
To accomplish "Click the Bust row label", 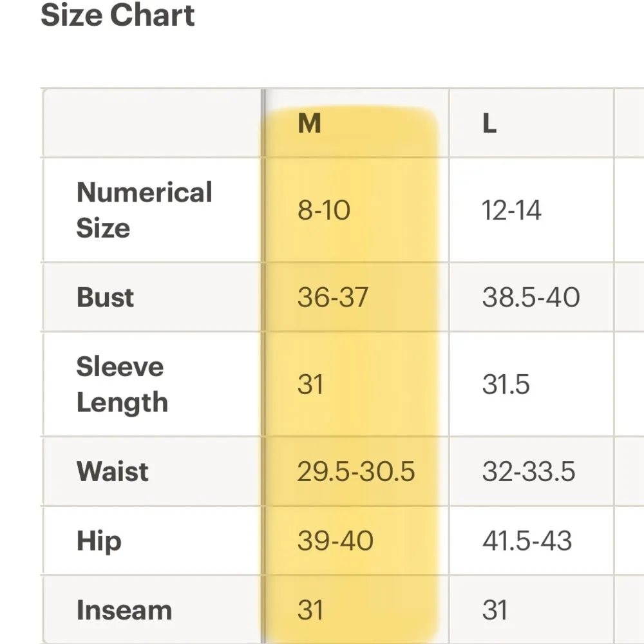I will coord(106,297).
